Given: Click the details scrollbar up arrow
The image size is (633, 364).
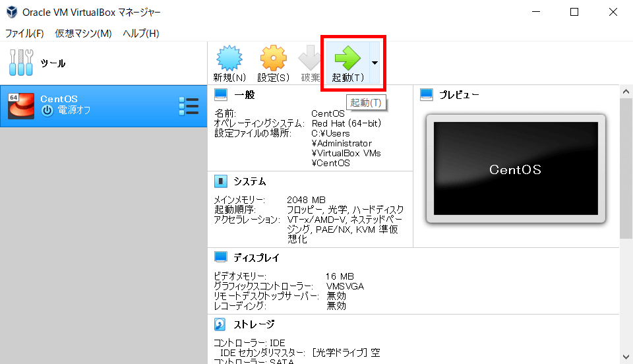Looking at the screenshot, I should 626,92.
